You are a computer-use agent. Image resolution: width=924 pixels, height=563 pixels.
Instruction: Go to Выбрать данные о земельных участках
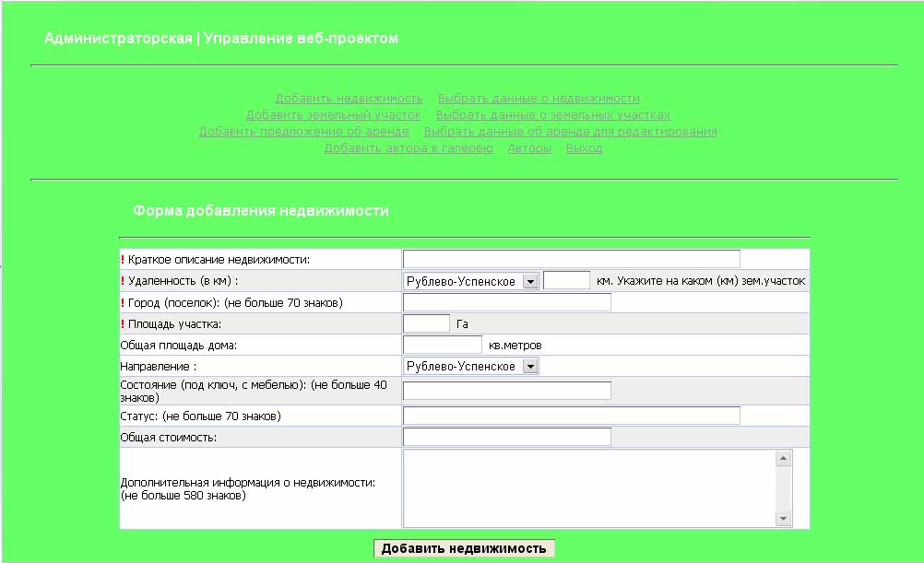552,115
